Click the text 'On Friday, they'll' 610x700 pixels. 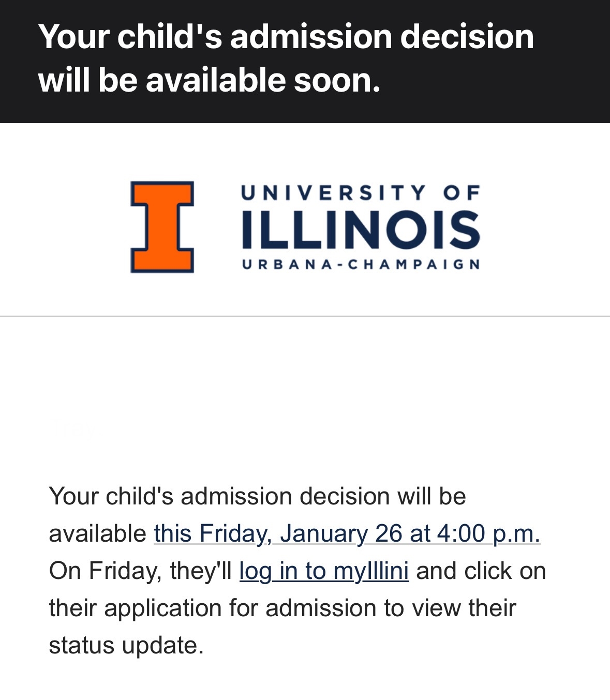[140, 571]
